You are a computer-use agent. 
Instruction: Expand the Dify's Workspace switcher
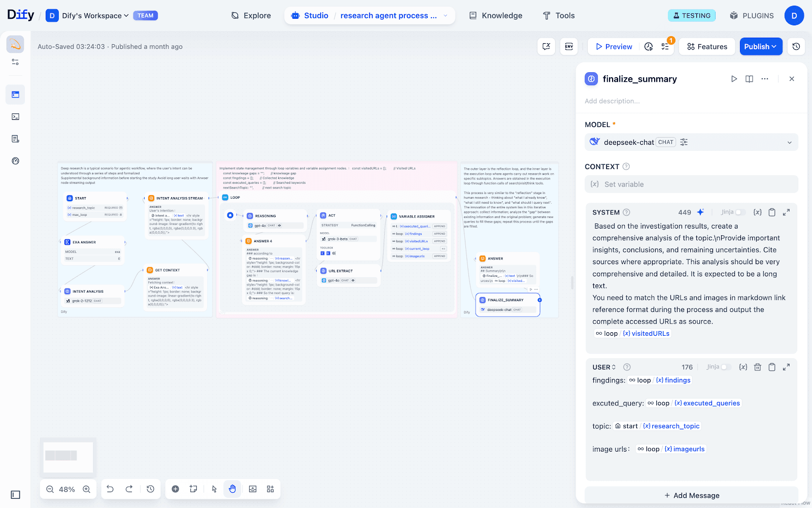tap(95, 16)
